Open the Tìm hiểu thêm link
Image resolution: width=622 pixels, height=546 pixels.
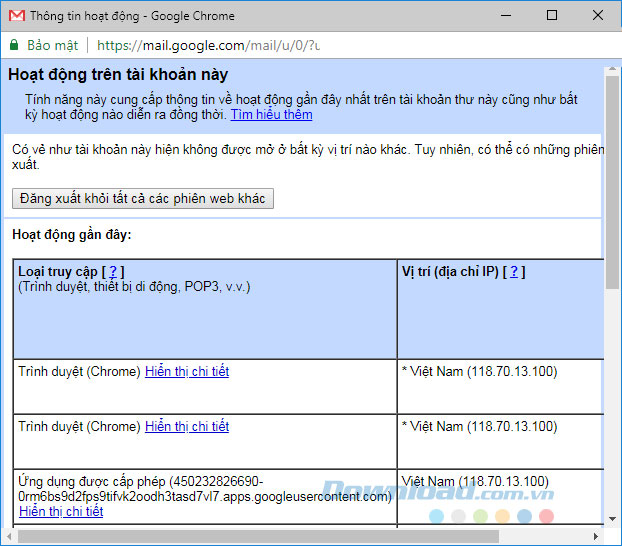pos(271,115)
